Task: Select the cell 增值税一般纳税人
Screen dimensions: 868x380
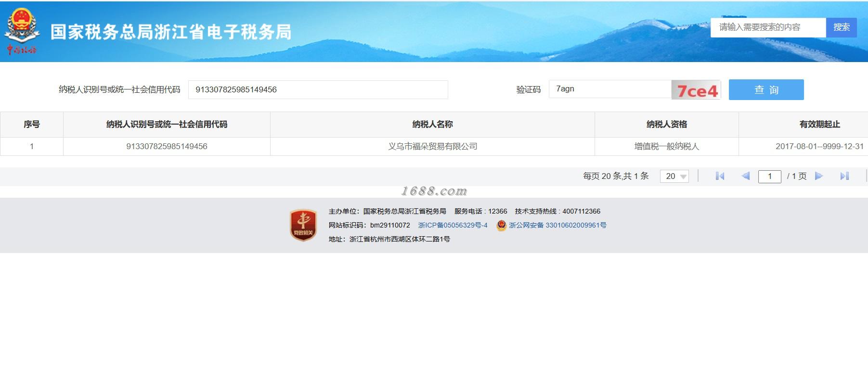Action: (667, 146)
